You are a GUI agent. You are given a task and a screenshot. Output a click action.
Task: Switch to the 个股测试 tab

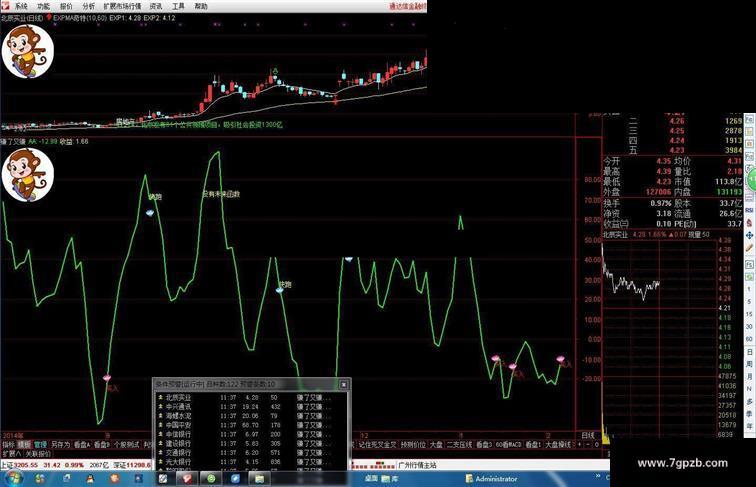126,445
